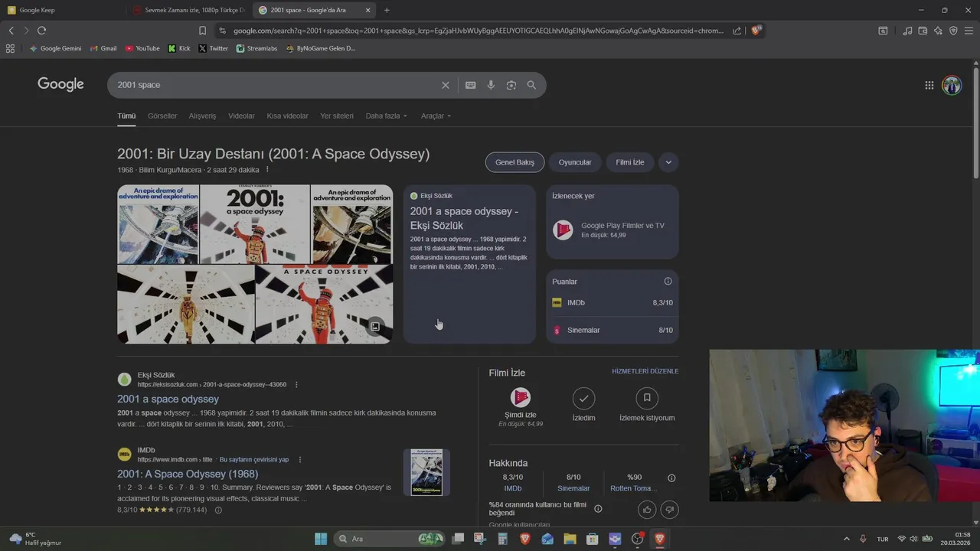
Task: Start voice search with the microphone
Action: coord(491,85)
